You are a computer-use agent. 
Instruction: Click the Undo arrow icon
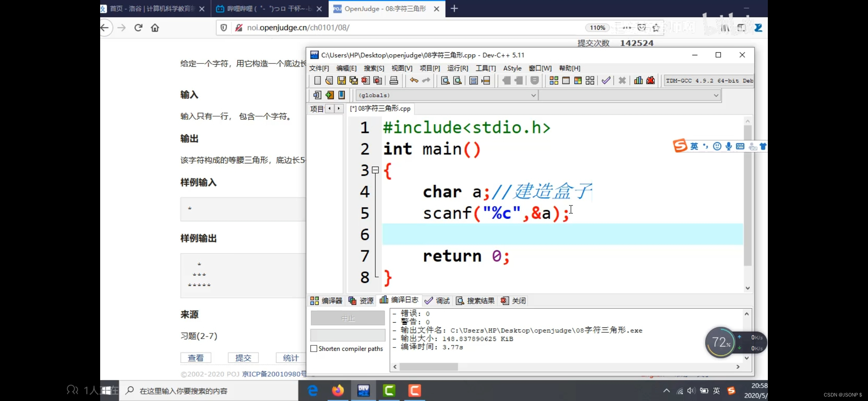tap(414, 81)
